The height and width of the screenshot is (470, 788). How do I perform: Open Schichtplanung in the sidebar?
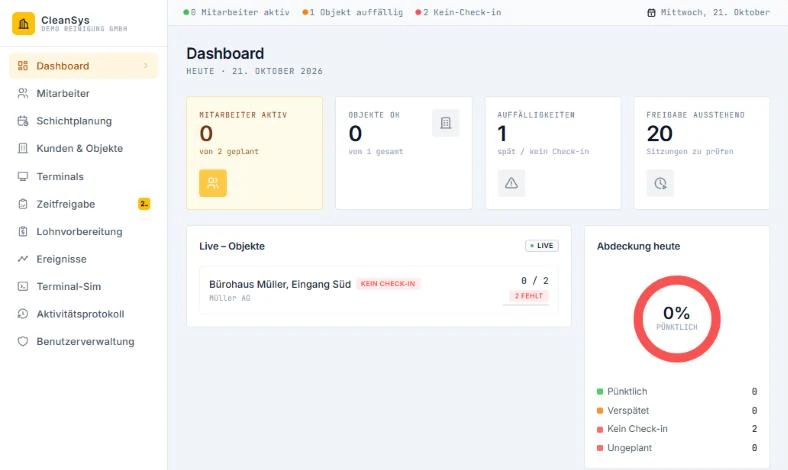click(x=83, y=121)
